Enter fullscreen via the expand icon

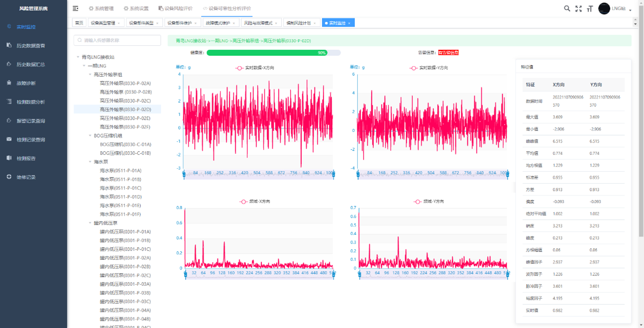(x=578, y=8)
